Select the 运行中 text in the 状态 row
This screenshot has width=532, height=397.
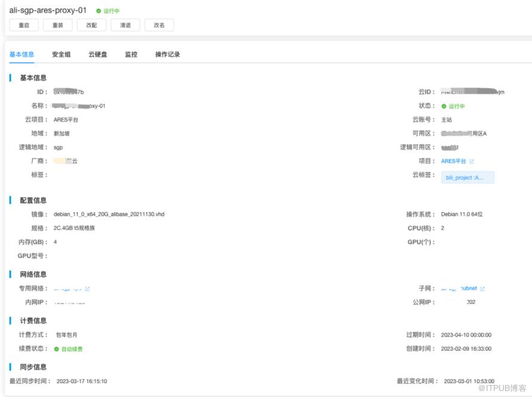click(457, 107)
